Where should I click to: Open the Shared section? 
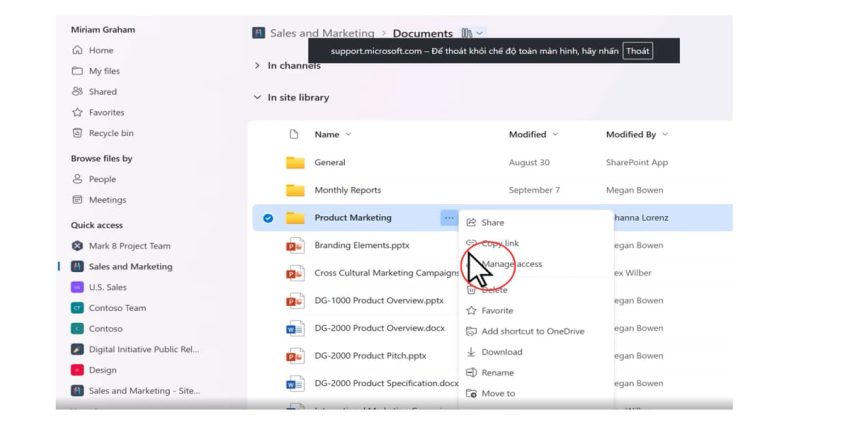click(x=94, y=92)
